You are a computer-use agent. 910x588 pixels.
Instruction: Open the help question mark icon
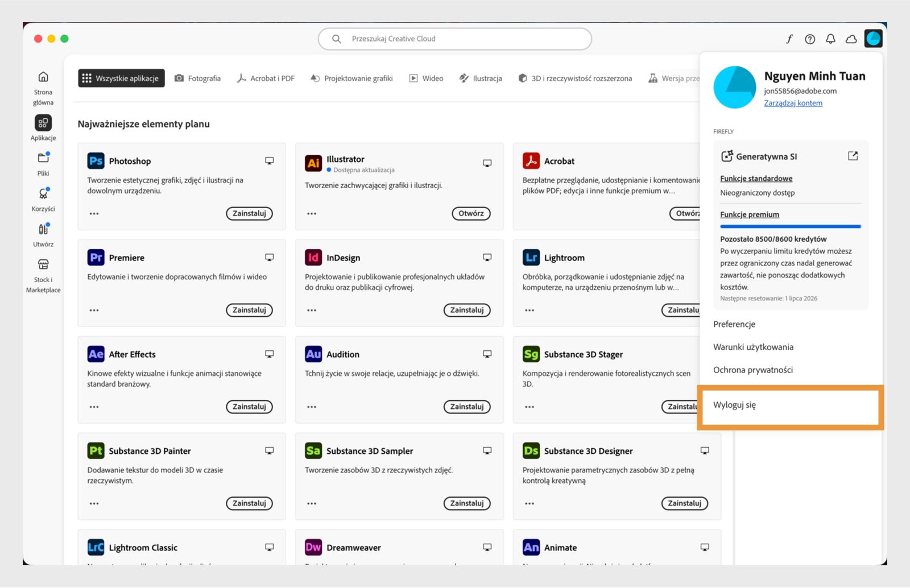(x=810, y=39)
